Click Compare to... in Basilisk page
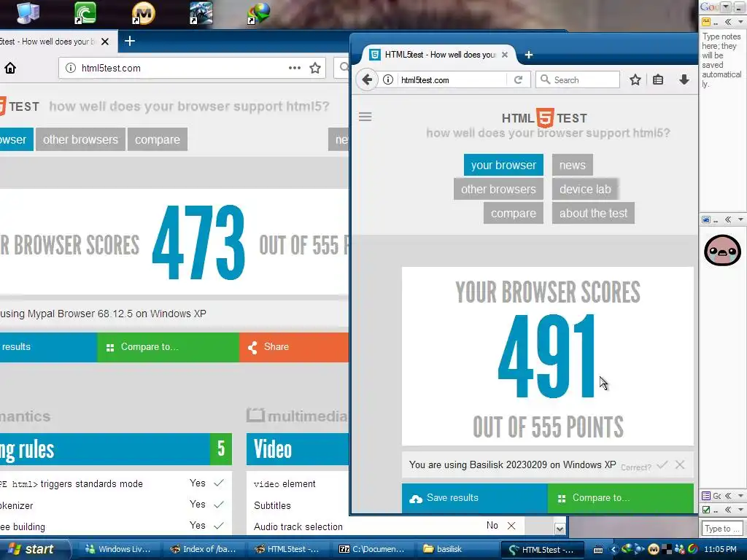Image resolution: width=747 pixels, height=560 pixels. pyautogui.click(x=620, y=498)
